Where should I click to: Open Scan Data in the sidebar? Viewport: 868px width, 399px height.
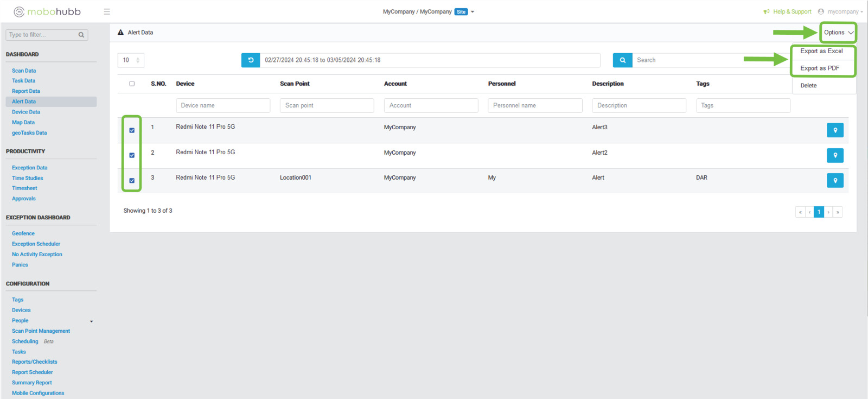pos(24,71)
